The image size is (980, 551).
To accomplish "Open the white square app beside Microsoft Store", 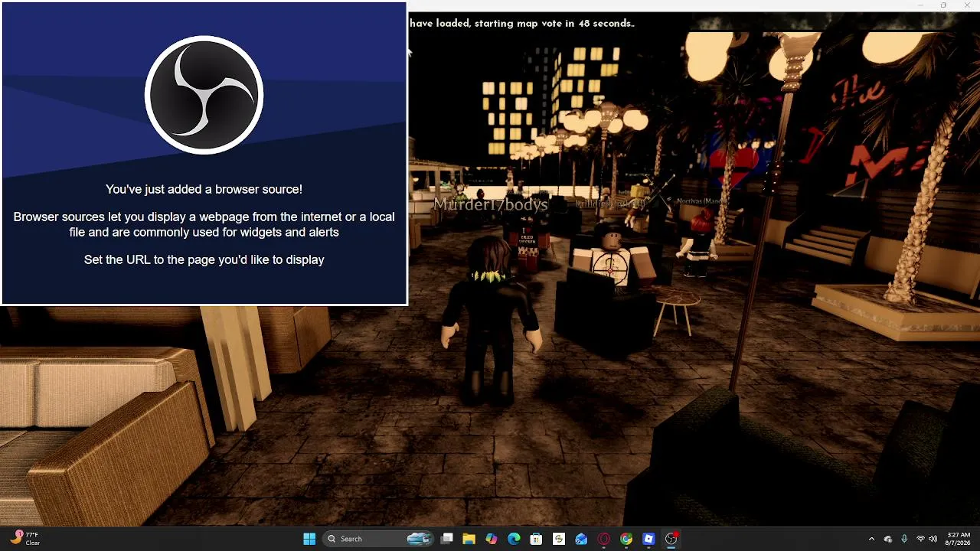I will pos(559,539).
